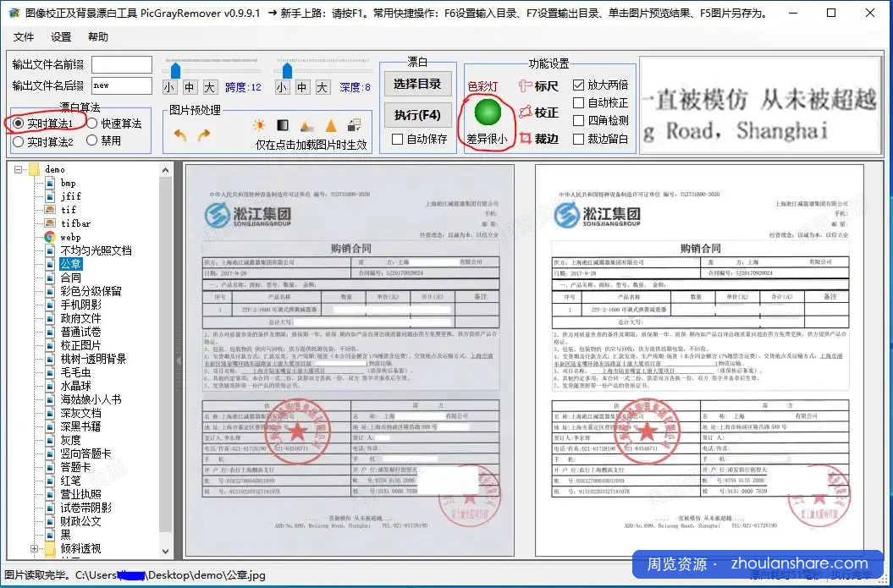
Task: Select the 公章 file in tree
Action: [71, 264]
